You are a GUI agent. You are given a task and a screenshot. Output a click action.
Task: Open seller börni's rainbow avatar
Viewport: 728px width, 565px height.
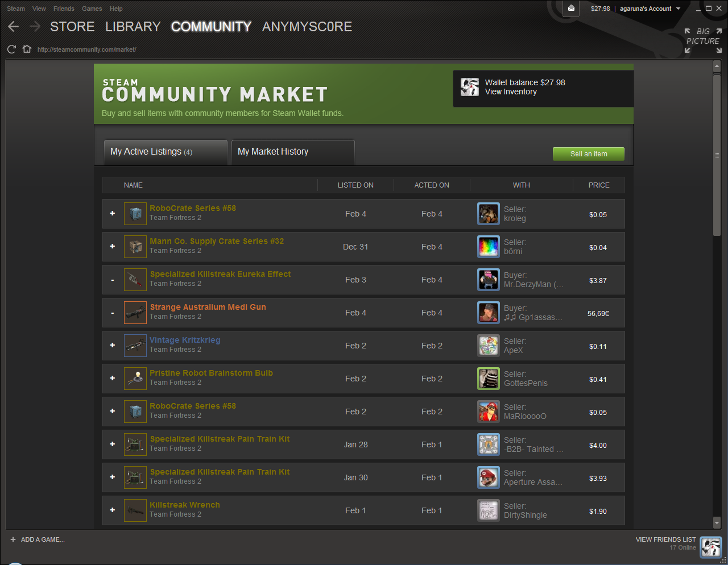click(x=489, y=247)
